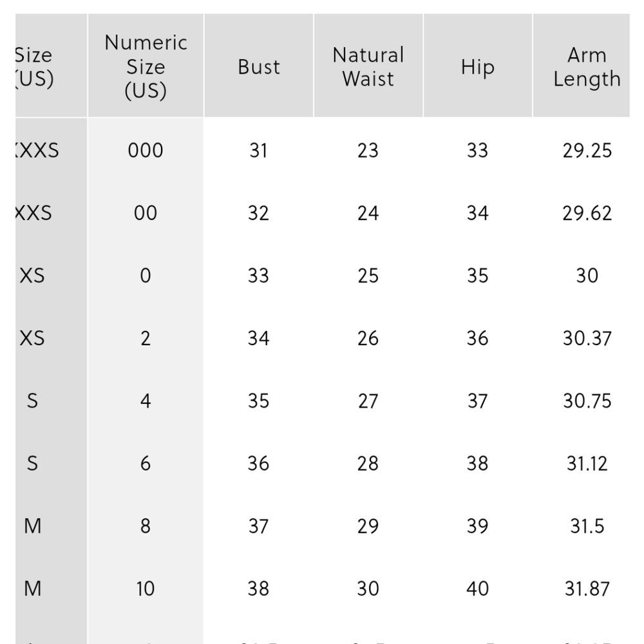Click arm length value 29.25
The height and width of the screenshot is (644, 644).
(587, 151)
